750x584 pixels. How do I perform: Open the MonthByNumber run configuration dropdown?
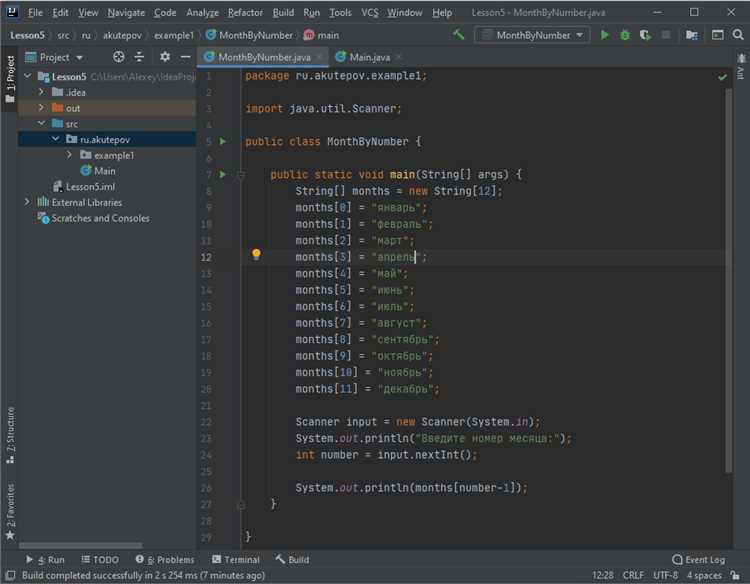[x=532, y=35]
